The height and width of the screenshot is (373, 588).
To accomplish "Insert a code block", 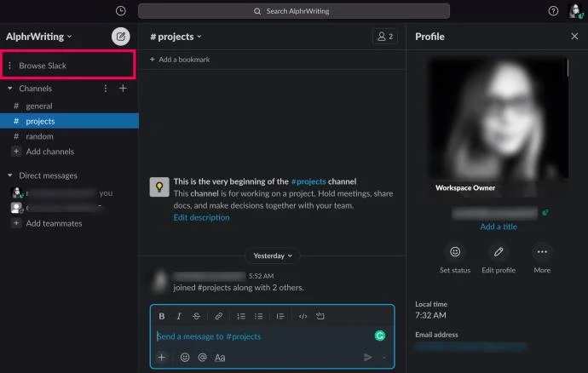I will tap(320, 316).
